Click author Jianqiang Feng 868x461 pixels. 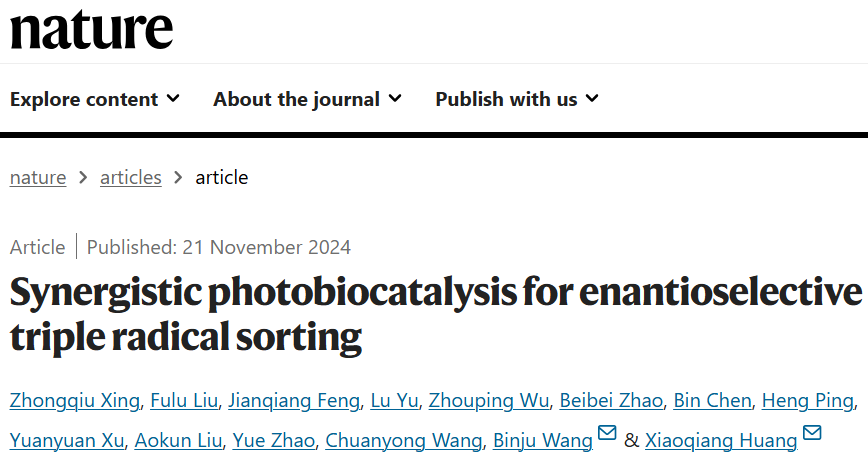(x=293, y=401)
